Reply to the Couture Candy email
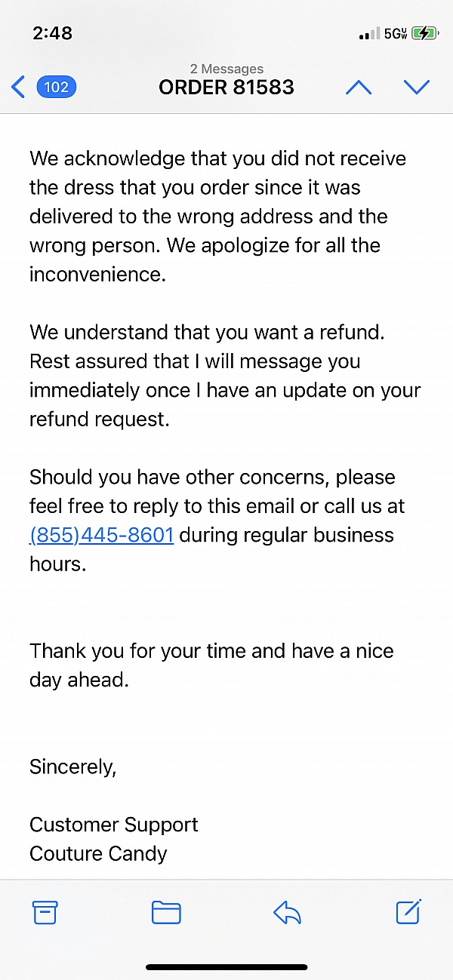 287,914
